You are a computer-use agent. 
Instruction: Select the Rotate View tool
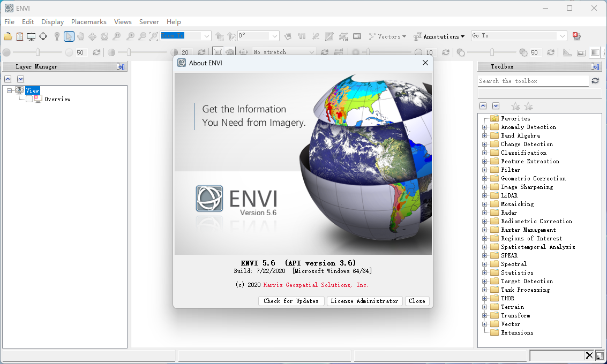104,36
